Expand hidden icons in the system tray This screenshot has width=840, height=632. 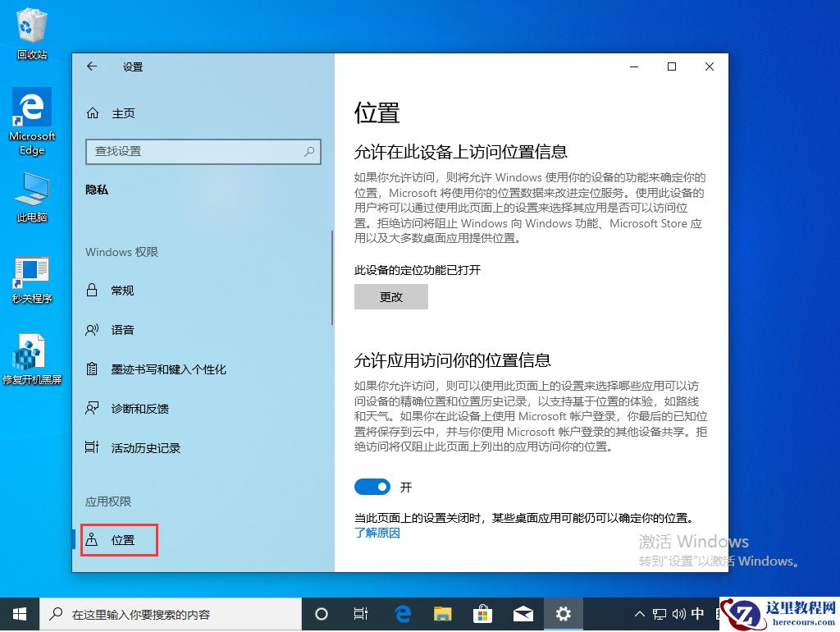point(639,613)
